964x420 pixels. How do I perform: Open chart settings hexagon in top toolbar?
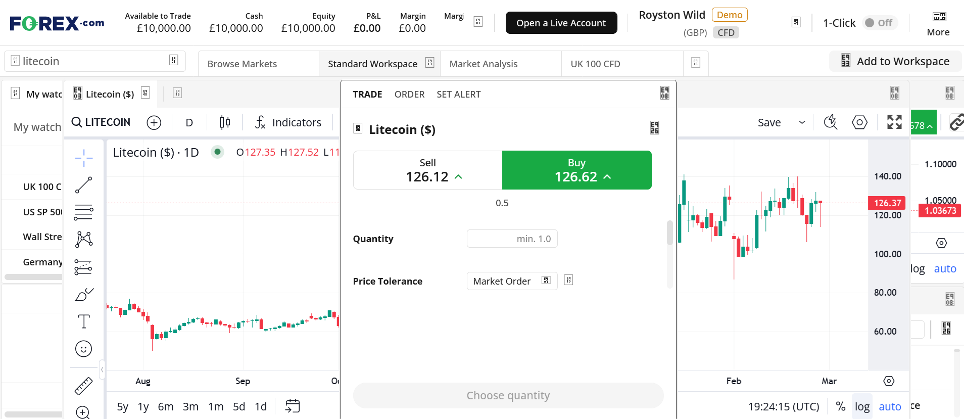click(x=859, y=122)
